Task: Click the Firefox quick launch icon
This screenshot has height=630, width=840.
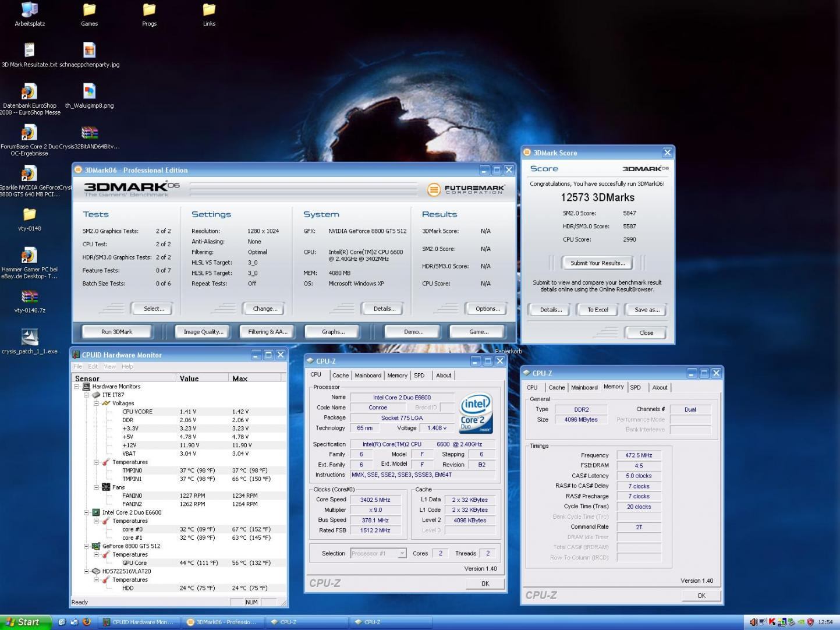Action: click(87, 622)
